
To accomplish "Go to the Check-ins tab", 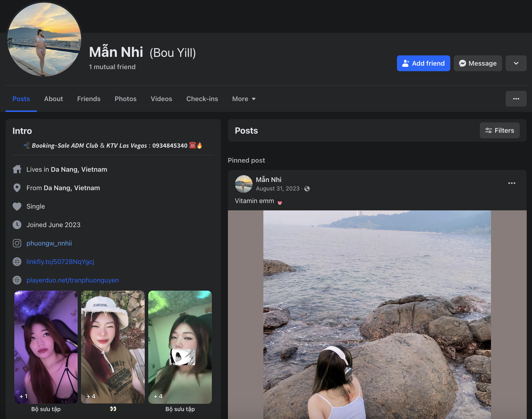I will [x=202, y=99].
